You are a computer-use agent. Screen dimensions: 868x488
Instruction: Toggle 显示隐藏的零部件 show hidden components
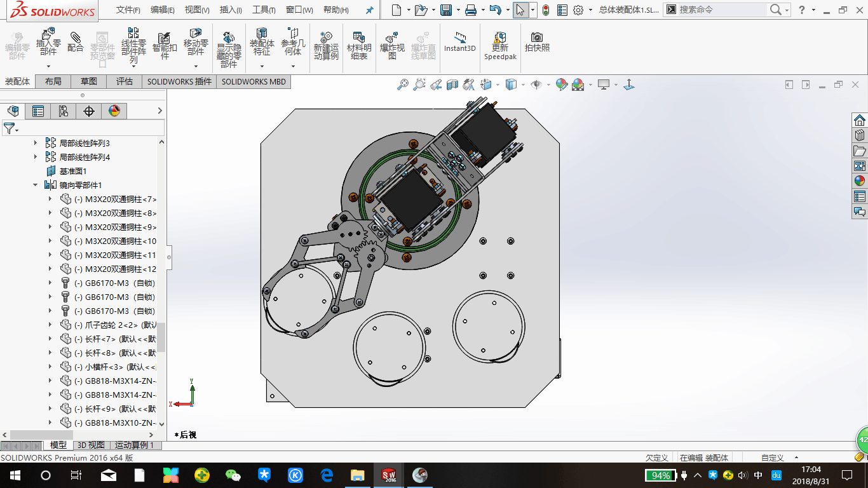[229, 48]
